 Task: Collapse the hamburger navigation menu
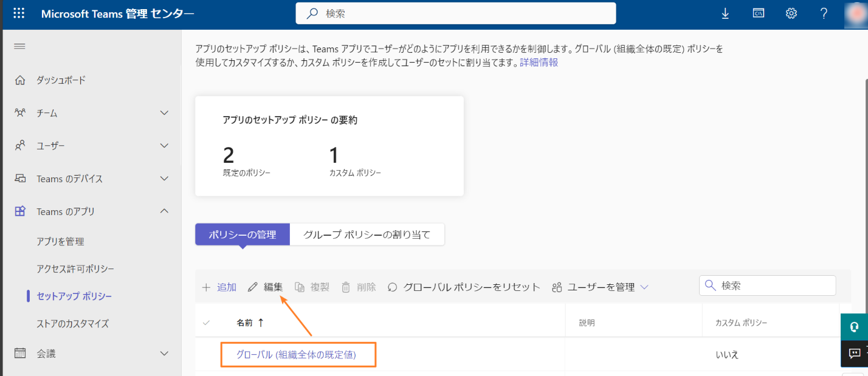(x=19, y=46)
